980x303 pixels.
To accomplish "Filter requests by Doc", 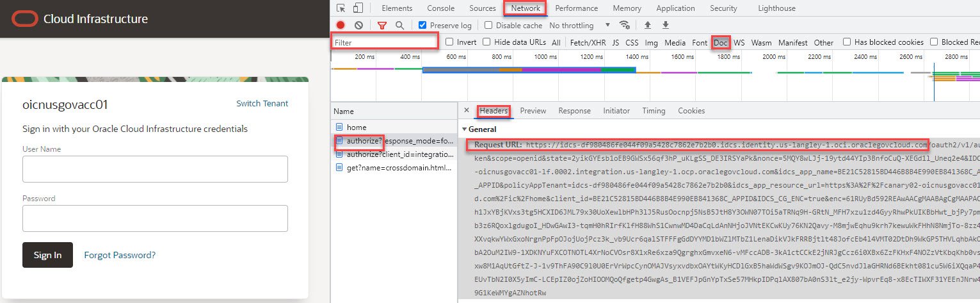I will [x=721, y=43].
